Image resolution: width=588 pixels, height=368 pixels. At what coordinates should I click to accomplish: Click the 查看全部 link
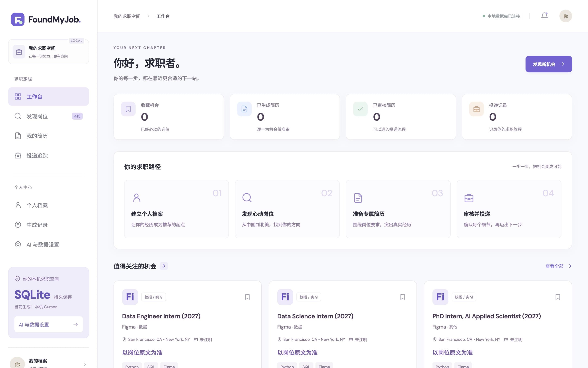point(558,266)
